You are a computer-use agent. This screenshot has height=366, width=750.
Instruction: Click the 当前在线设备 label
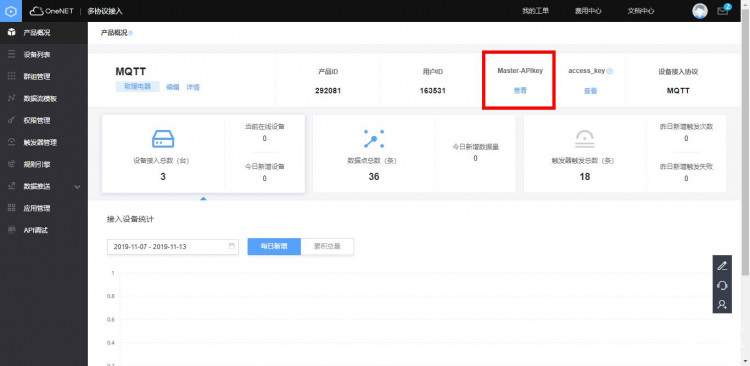coord(265,127)
